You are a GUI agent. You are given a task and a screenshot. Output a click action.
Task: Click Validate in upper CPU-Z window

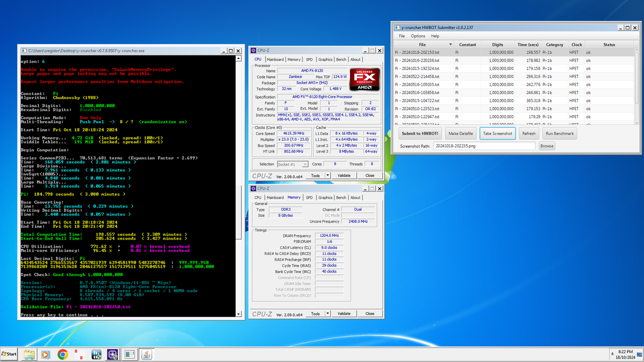click(344, 176)
